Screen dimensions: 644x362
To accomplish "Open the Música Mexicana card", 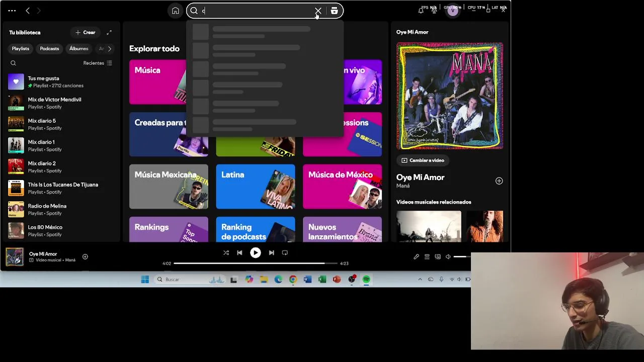I will (x=169, y=187).
